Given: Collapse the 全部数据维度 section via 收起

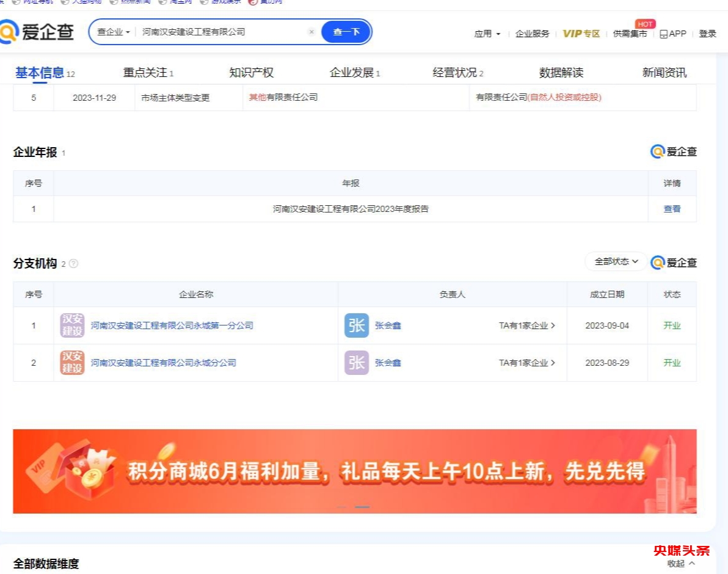Looking at the screenshot, I should pyautogui.click(x=680, y=564).
